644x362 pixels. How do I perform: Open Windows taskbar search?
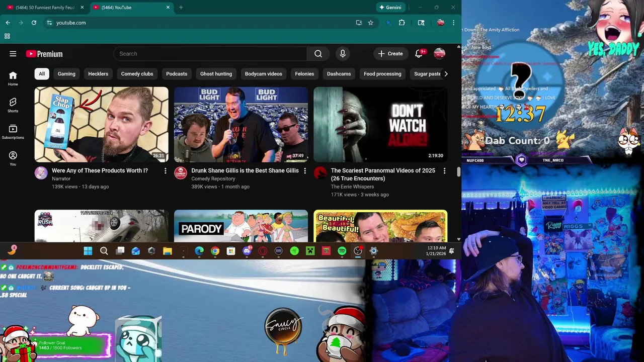pos(104,251)
